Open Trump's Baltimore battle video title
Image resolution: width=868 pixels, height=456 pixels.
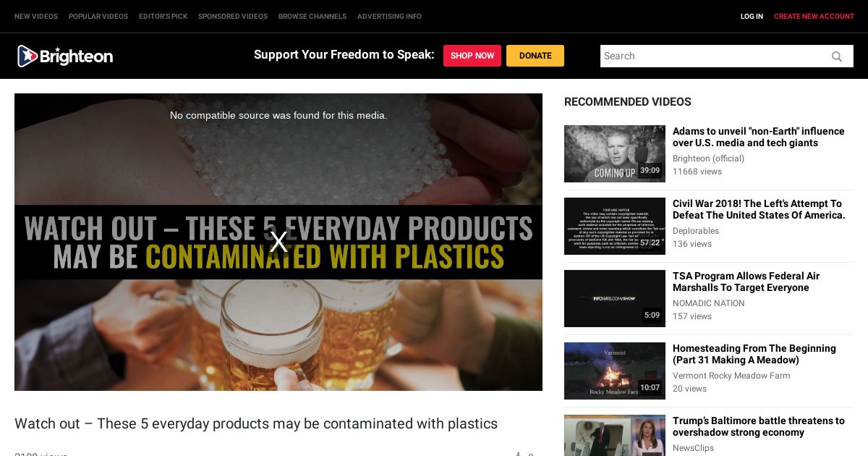tap(759, 426)
